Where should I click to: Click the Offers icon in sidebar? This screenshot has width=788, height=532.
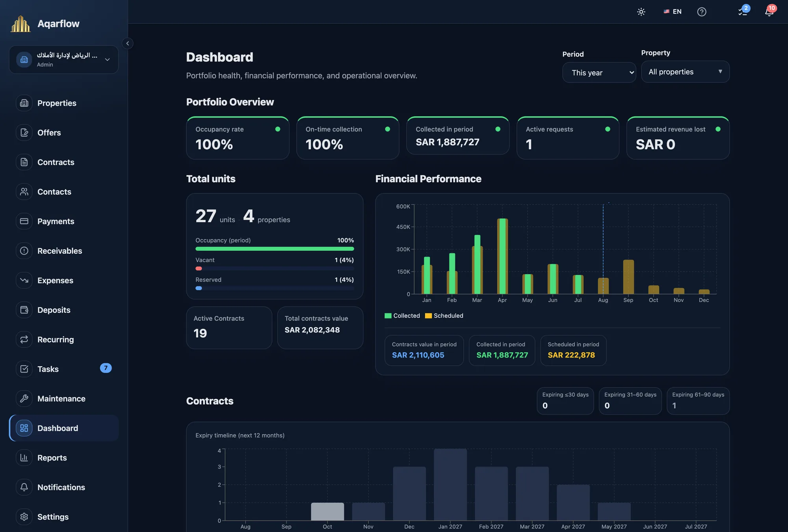(x=24, y=132)
